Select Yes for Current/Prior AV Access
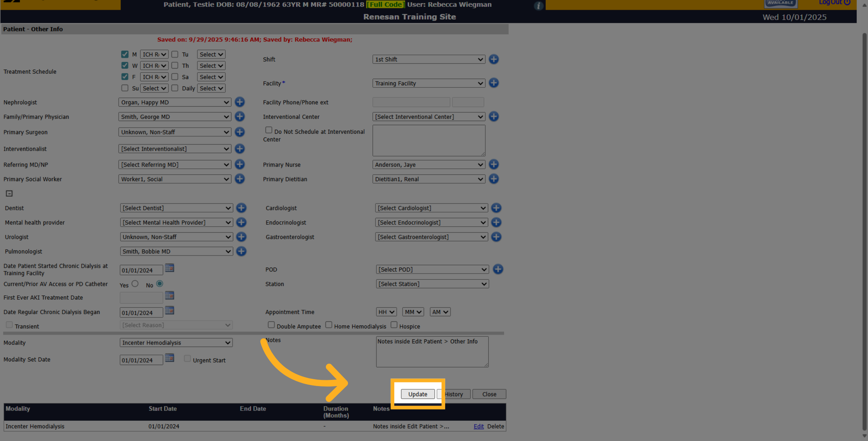The image size is (868, 441). (x=135, y=284)
